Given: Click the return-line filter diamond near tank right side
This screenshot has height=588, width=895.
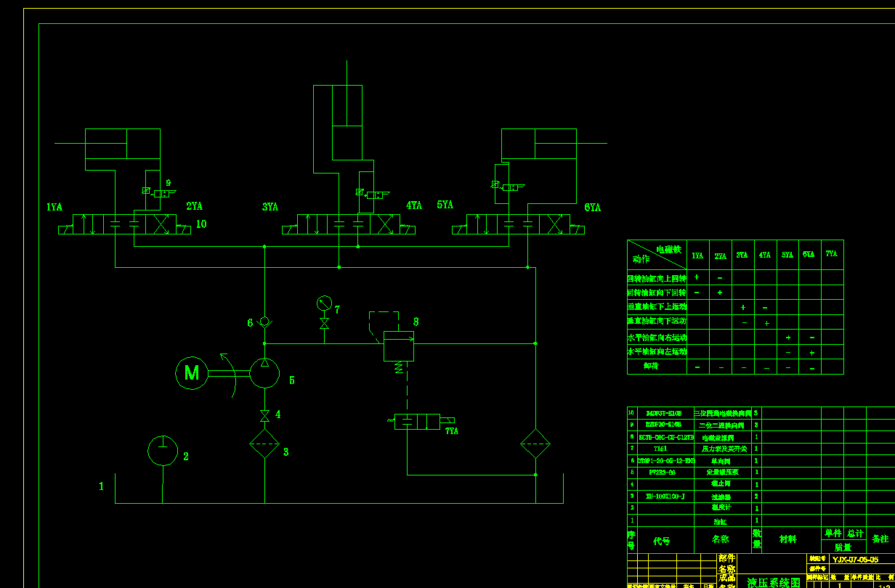Looking at the screenshot, I should point(535,444).
